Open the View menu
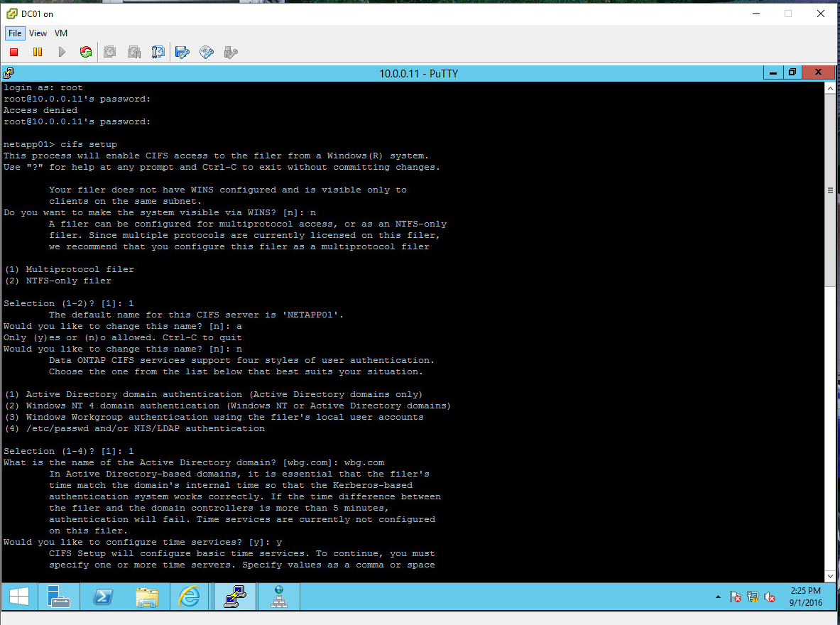The height and width of the screenshot is (625, 840). click(x=38, y=33)
